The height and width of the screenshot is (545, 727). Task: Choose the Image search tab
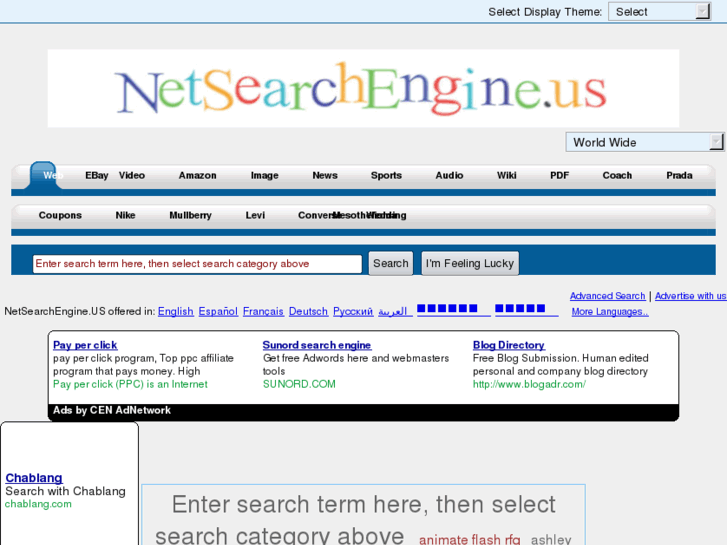pos(264,175)
